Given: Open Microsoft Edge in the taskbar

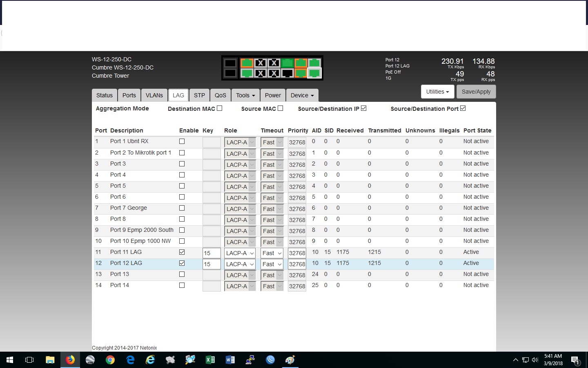Looking at the screenshot, I should (x=130, y=360).
